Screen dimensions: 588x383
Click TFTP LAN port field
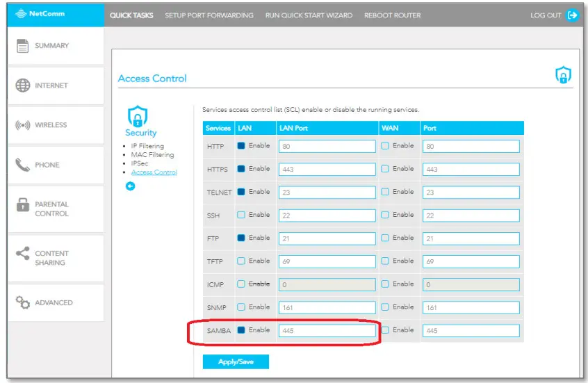[x=327, y=261]
